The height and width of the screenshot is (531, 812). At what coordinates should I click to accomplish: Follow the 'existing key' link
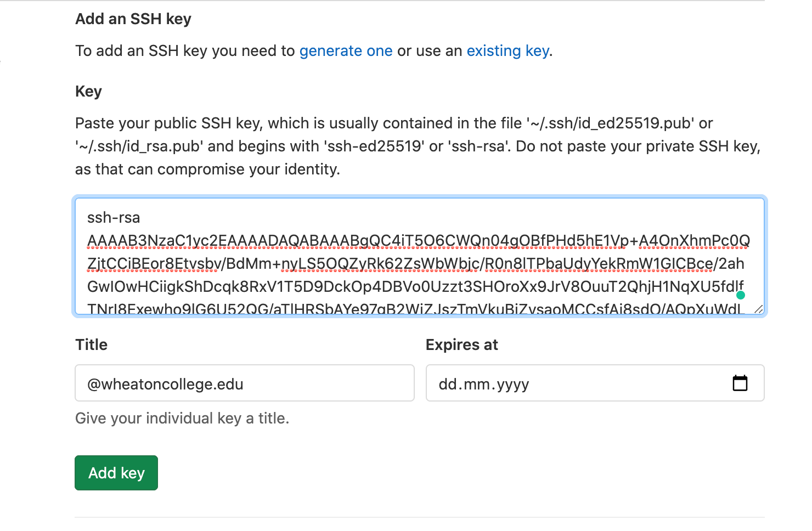pyautogui.click(x=508, y=51)
